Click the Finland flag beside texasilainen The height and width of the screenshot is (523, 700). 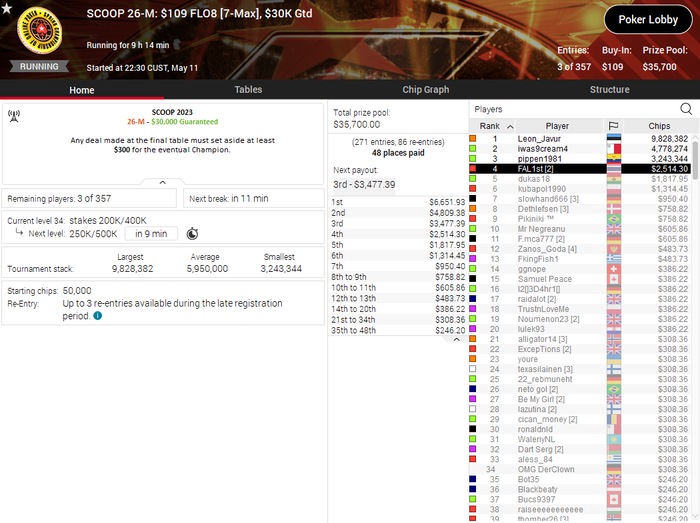pyautogui.click(x=614, y=369)
